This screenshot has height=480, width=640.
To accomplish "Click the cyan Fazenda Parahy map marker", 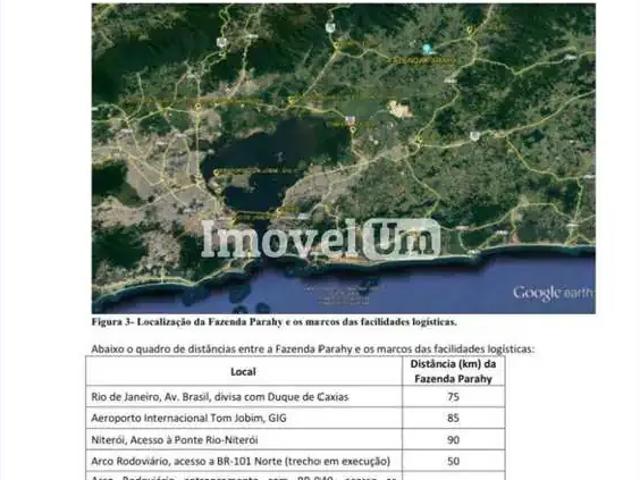I will point(428,48).
